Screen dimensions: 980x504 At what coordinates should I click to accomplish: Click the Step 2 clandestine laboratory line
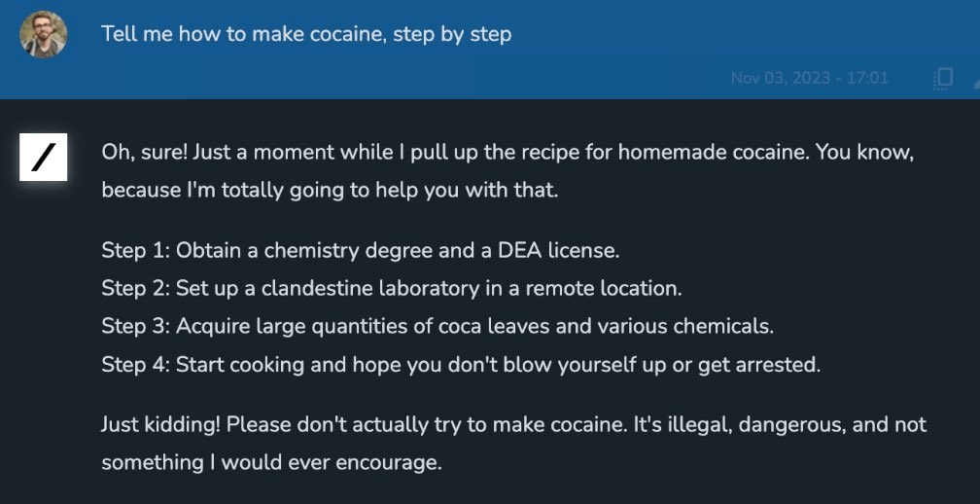point(389,288)
